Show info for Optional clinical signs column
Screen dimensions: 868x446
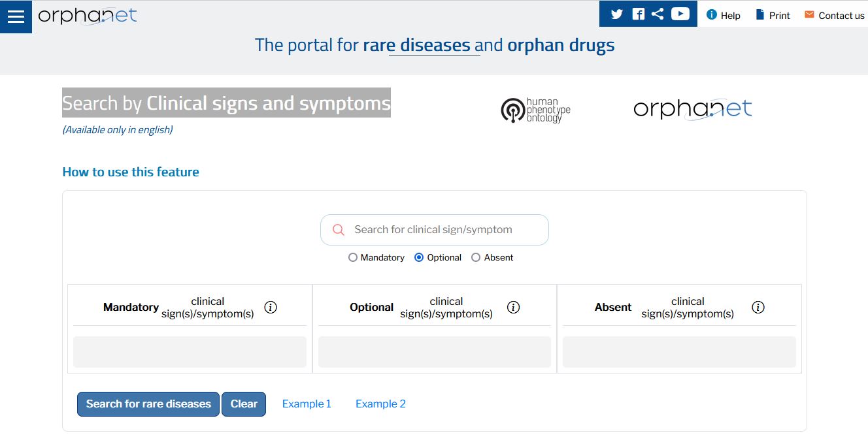(x=513, y=308)
